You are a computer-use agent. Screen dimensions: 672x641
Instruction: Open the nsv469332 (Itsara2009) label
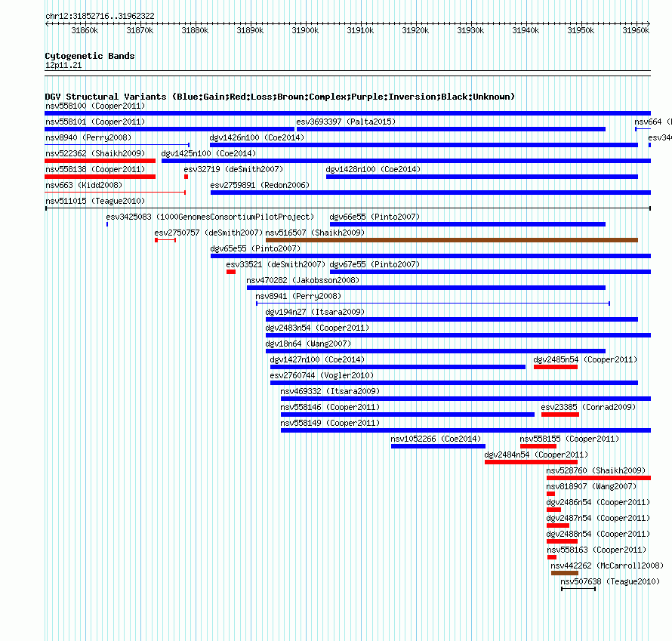click(x=330, y=391)
